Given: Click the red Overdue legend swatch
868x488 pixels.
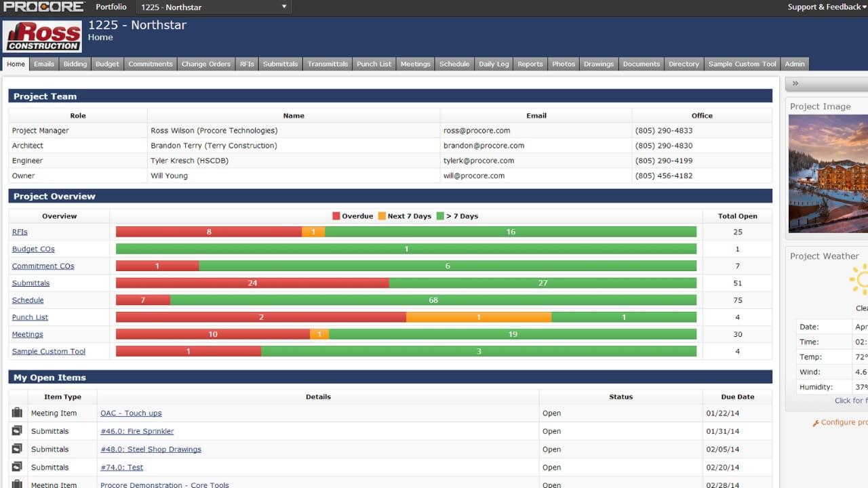Looking at the screenshot, I should [x=336, y=216].
